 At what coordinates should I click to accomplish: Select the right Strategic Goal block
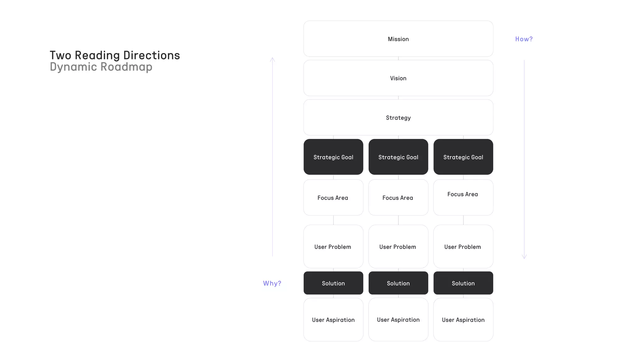[463, 157]
